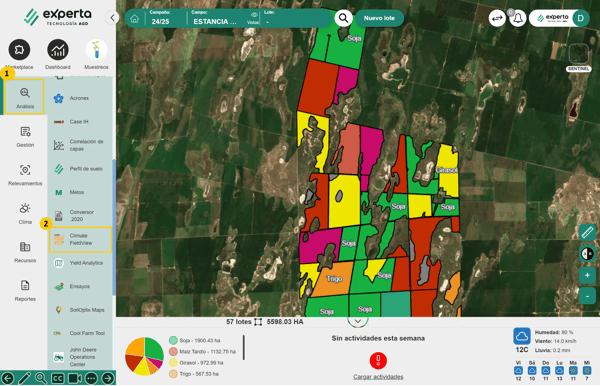Toggle the map contrast half-circle button
Screen dimensions: 600x386
pos(587,254)
